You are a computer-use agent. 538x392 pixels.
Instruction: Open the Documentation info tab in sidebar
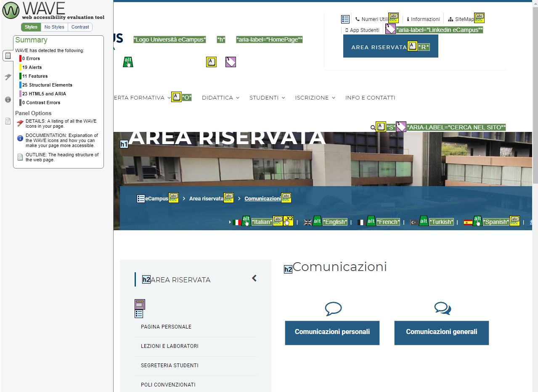click(x=8, y=100)
